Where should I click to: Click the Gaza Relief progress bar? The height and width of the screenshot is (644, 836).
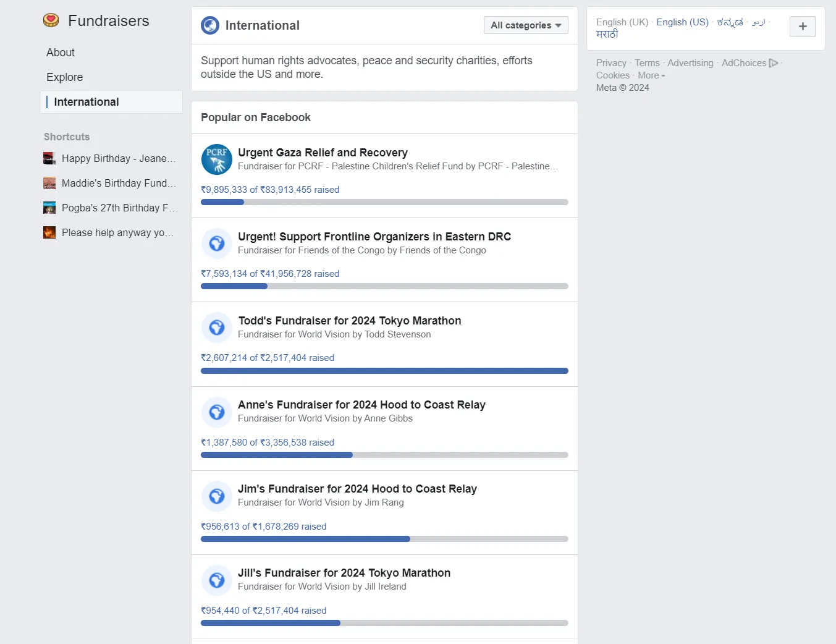pyautogui.click(x=384, y=202)
